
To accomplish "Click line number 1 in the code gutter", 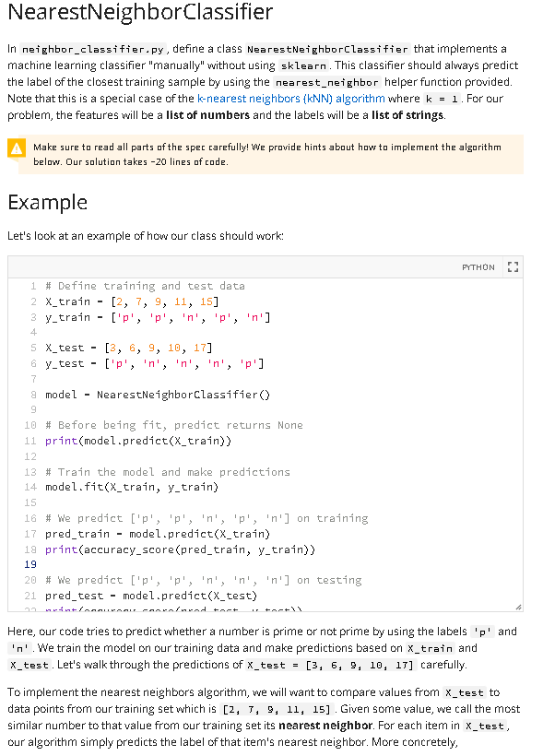I will coord(33,286).
